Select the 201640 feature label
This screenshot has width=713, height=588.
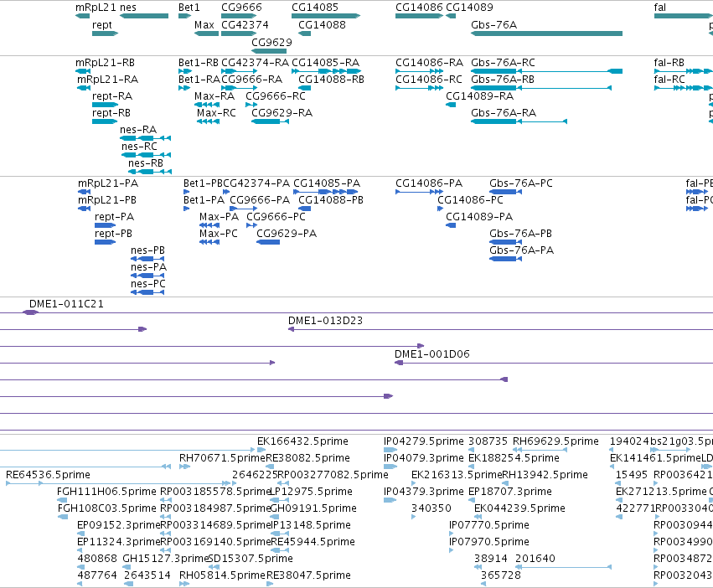535,559
